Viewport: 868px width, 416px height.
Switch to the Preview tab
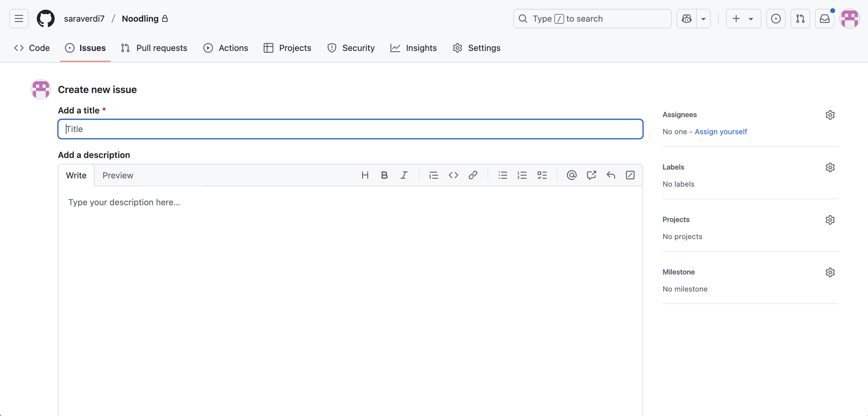[x=118, y=175]
